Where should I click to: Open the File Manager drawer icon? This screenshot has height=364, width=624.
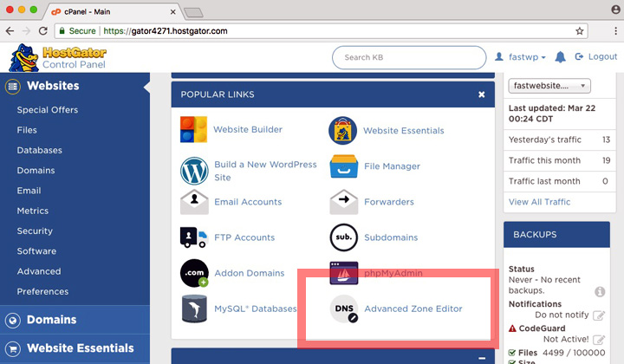[x=344, y=166]
